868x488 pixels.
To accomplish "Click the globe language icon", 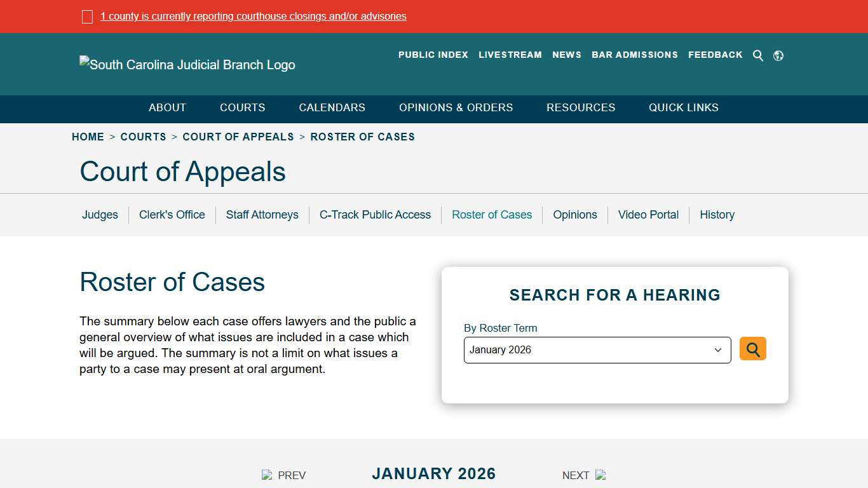I will pos(778,55).
